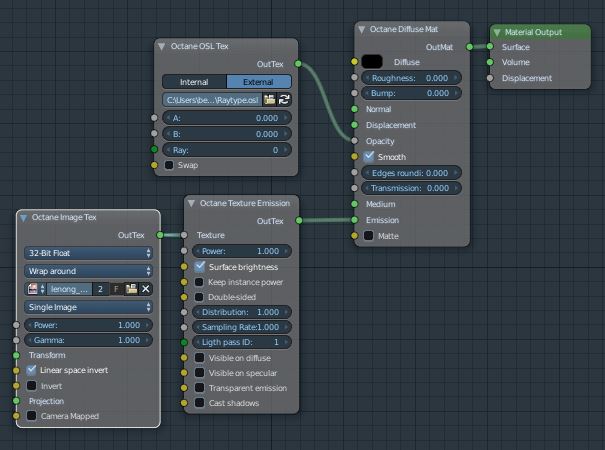Toggle Linear space invert checkbox
The image size is (605, 450).
pyautogui.click(x=32, y=370)
